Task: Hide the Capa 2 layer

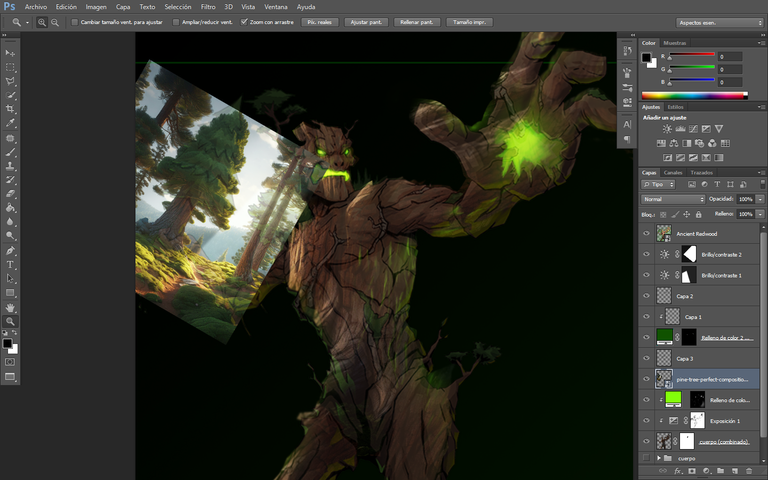Action: (x=646, y=296)
